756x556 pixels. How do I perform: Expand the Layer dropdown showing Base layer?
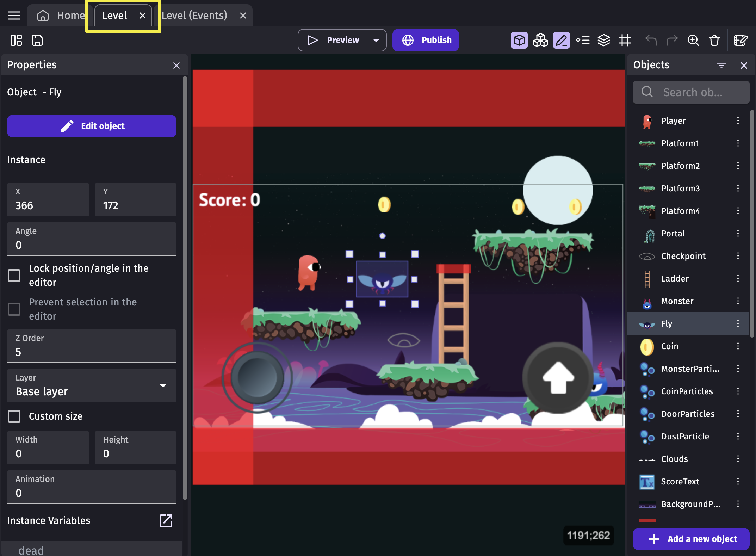[92, 385]
